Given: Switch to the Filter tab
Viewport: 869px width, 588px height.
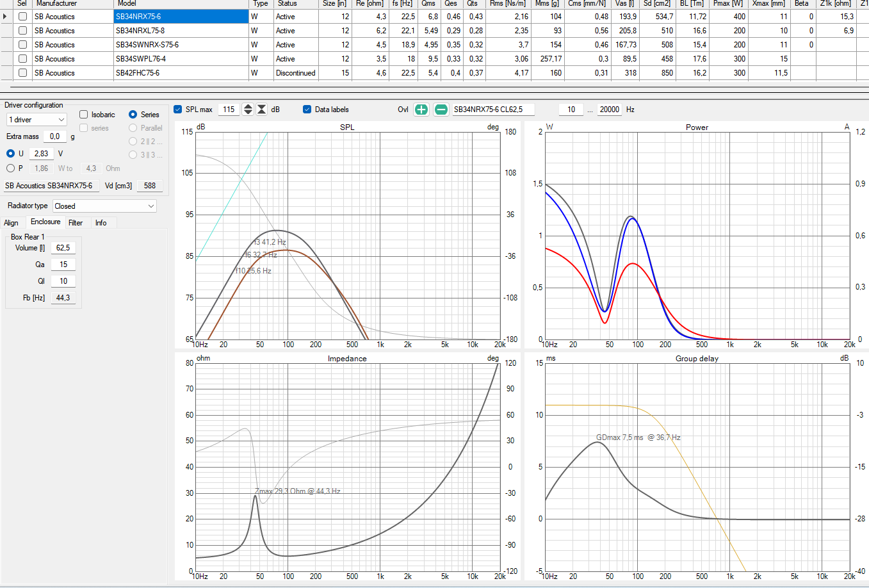Looking at the screenshot, I should tap(76, 223).
